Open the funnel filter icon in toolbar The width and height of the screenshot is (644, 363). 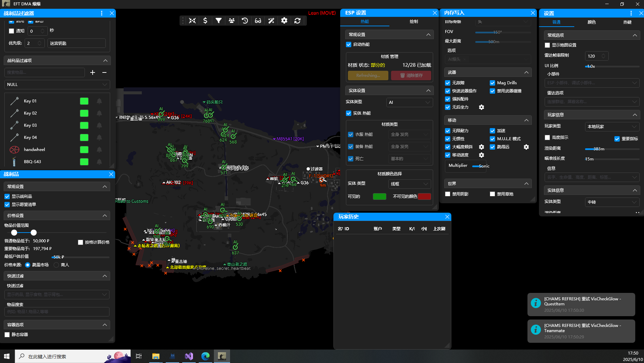click(x=219, y=21)
